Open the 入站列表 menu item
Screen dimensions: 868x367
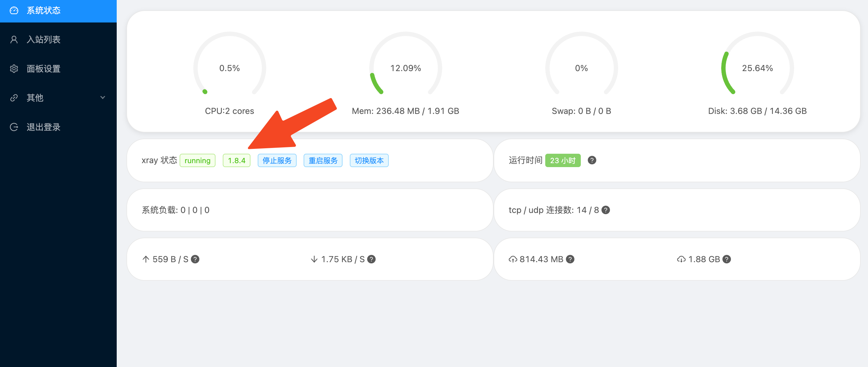tap(43, 40)
